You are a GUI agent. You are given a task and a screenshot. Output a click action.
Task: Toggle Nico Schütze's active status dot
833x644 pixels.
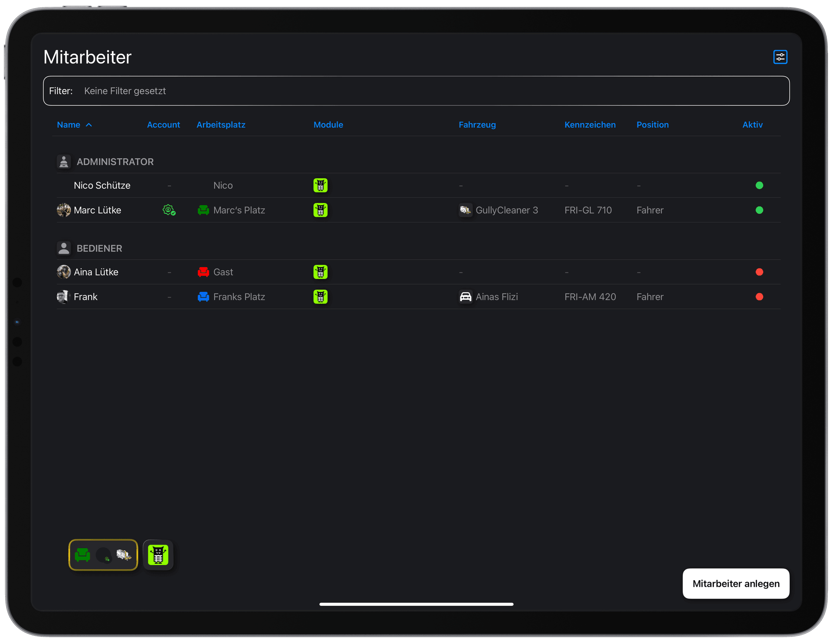click(759, 185)
